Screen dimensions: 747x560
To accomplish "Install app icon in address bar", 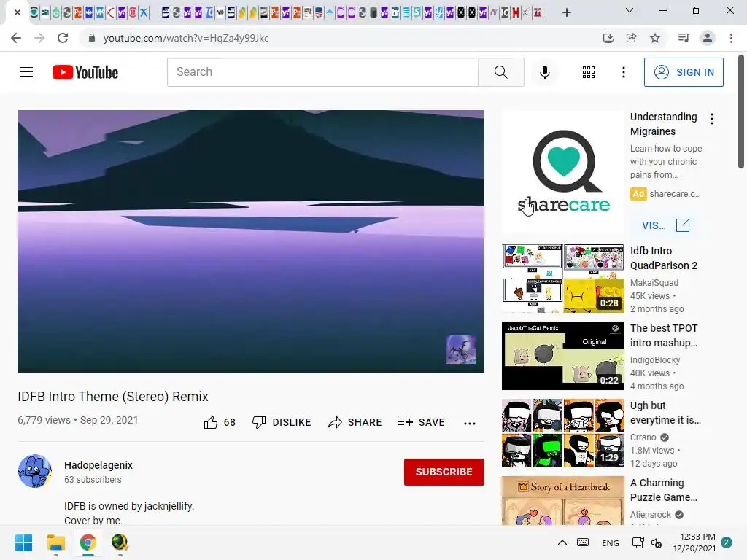I will [608, 38].
